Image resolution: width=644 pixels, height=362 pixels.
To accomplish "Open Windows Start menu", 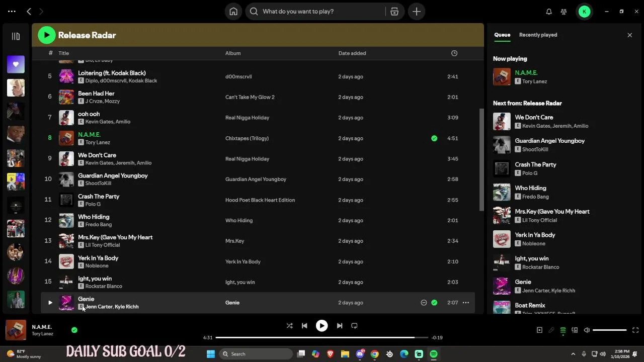I will (211, 354).
